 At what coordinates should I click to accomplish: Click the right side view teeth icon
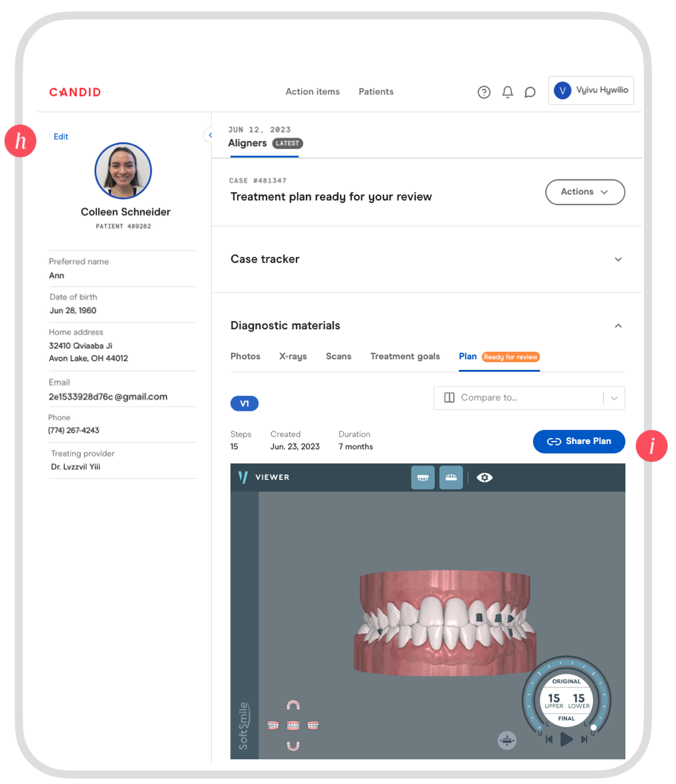pyautogui.click(x=313, y=725)
